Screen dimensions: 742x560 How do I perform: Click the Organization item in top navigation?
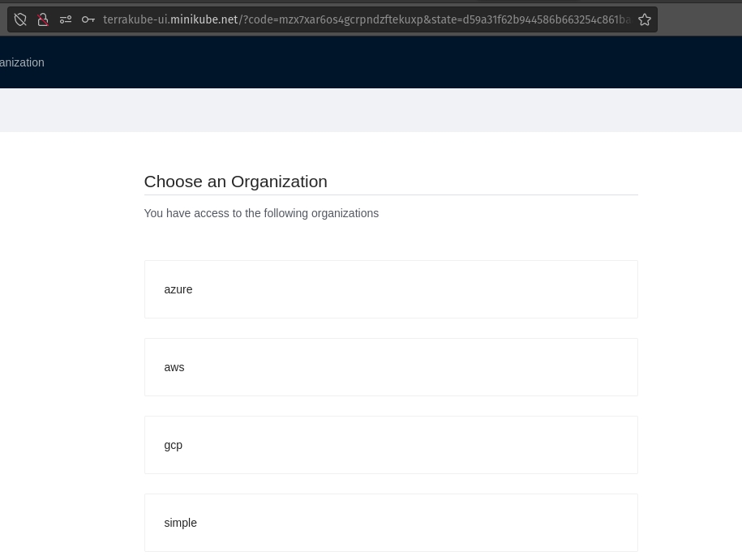pos(22,62)
